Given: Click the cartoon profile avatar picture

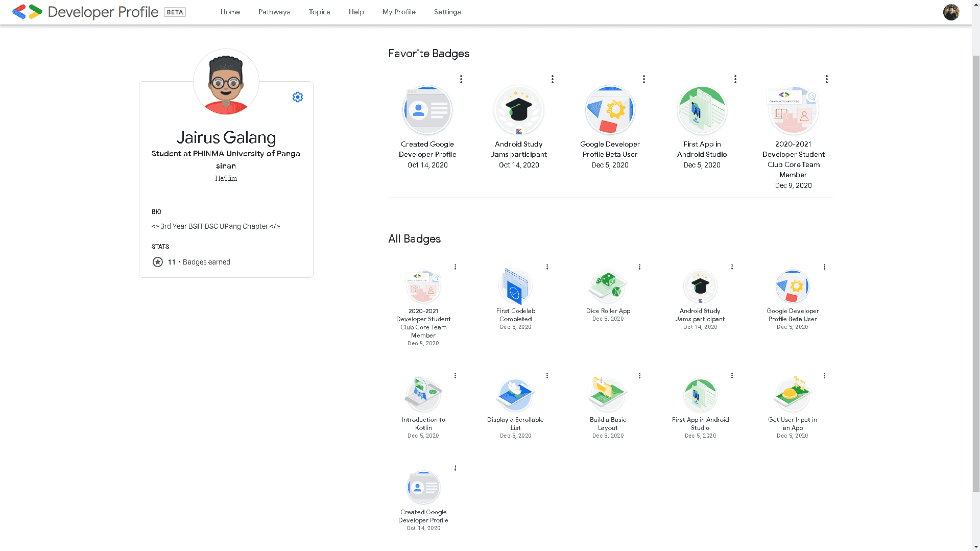Looking at the screenshot, I should tap(226, 82).
